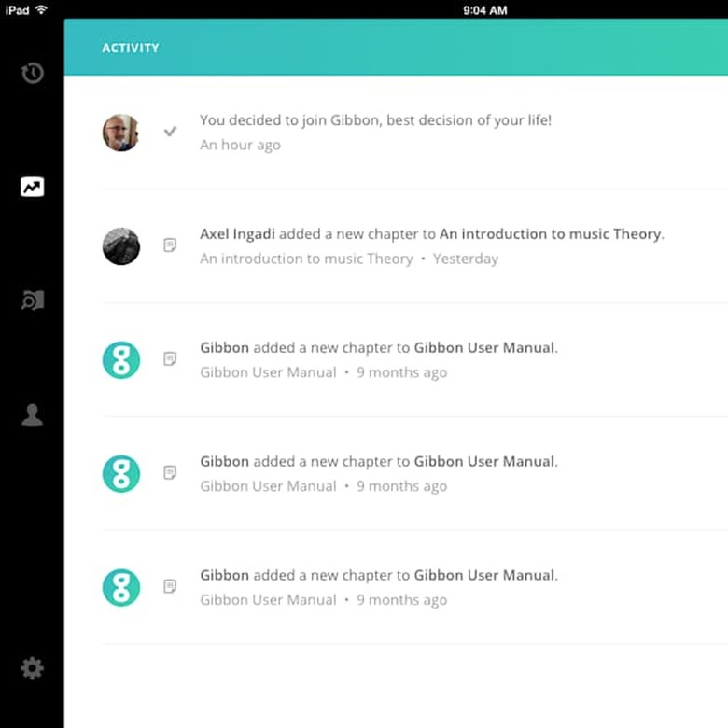Screen dimensions: 728x728
Task: Tap your photo avatar in the join Gibbon row
Action: (x=120, y=133)
